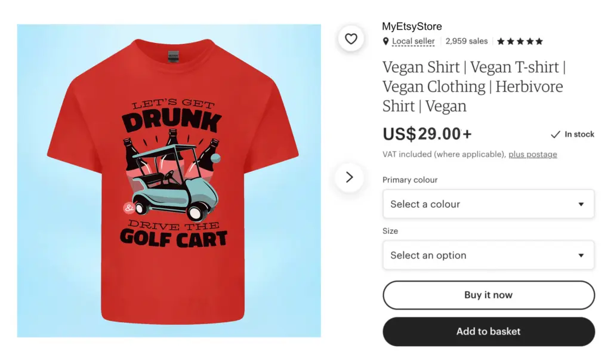View the 2,959 sales count
The width and height of the screenshot is (611, 364).
click(x=467, y=42)
